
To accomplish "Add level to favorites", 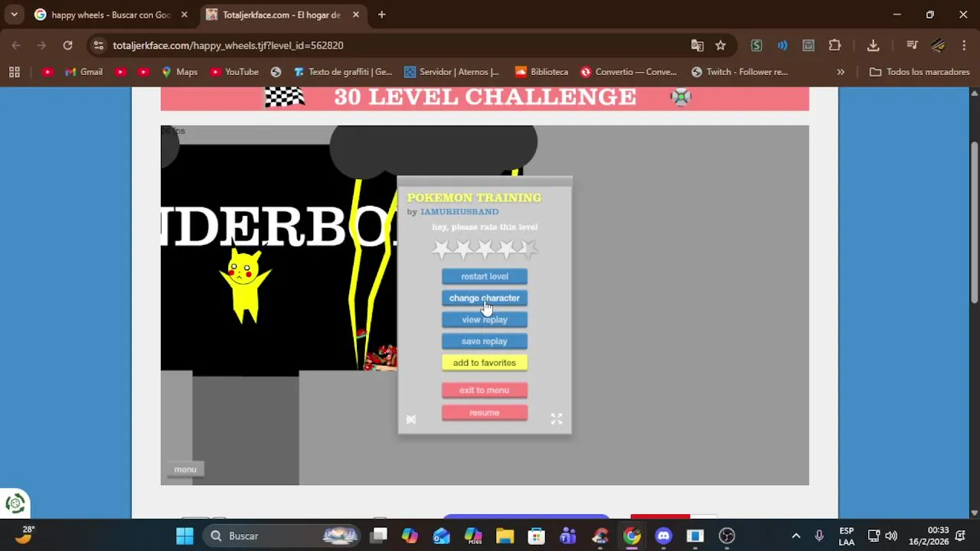I will pos(484,362).
